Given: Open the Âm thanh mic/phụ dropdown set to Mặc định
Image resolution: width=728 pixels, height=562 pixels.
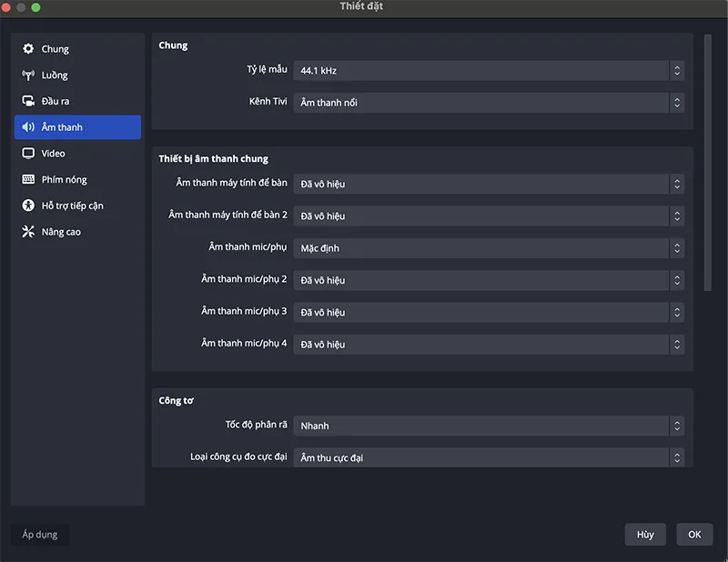Looking at the screenshot, I should tap(488, 248).
